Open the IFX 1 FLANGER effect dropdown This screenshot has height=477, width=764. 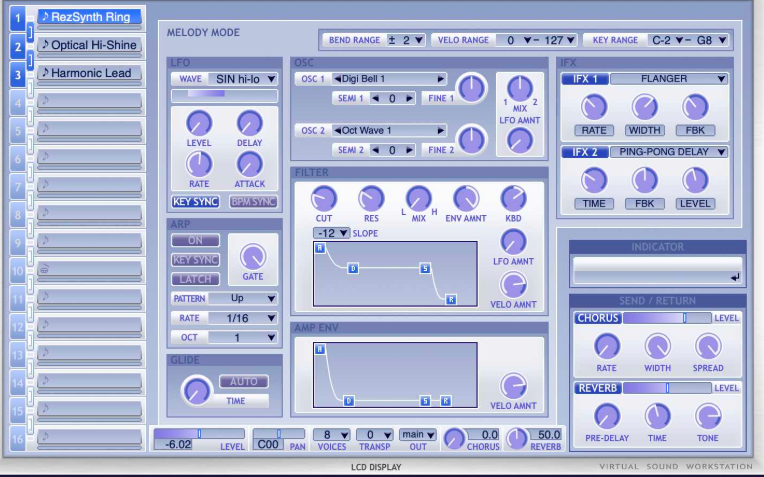[669, 79]
